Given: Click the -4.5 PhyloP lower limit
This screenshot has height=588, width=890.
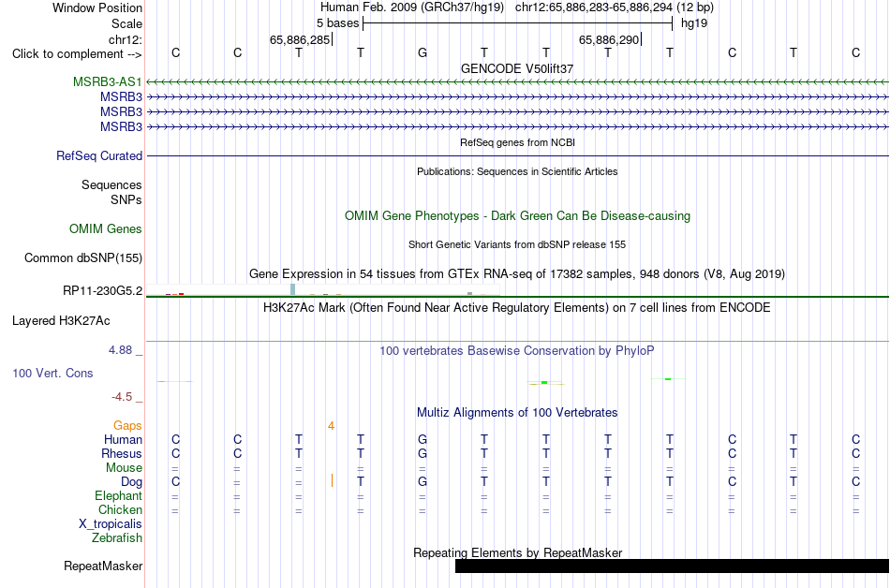Looking at the screenshot, I should pyautogui.click(x=122, y=397).
